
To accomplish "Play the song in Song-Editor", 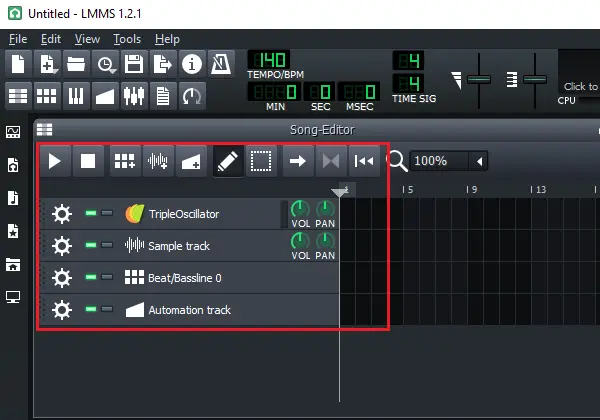I will pyautogui.click(x=55, y=161).
